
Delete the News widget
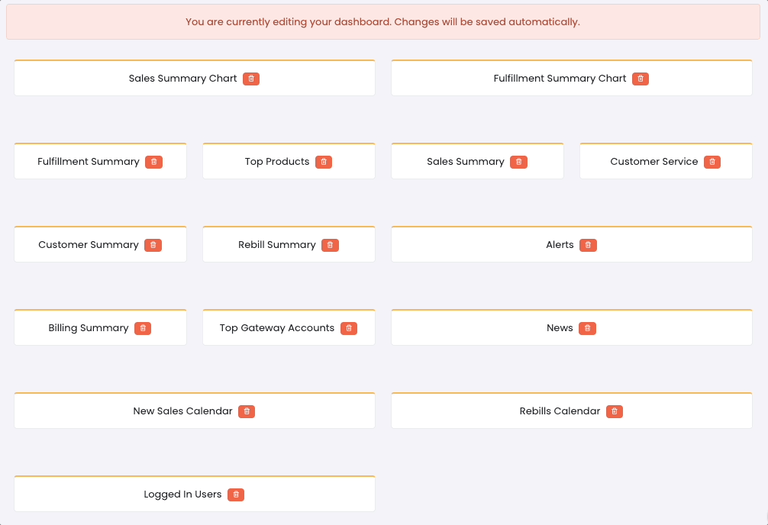(x=587, y=328)
